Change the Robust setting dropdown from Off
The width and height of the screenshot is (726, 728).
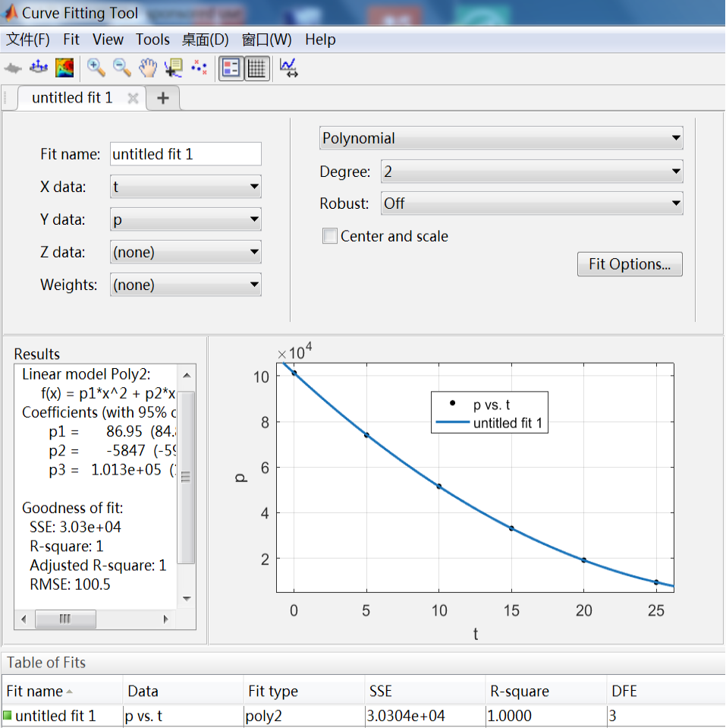pyautogui.click(x=530, y=203)
